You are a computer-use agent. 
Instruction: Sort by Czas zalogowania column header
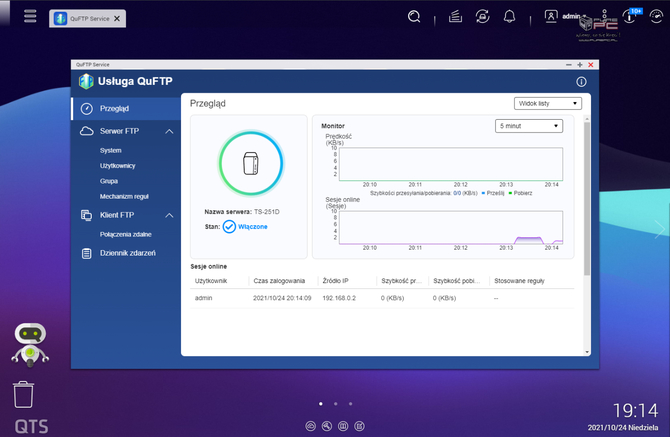coord(279,281)
